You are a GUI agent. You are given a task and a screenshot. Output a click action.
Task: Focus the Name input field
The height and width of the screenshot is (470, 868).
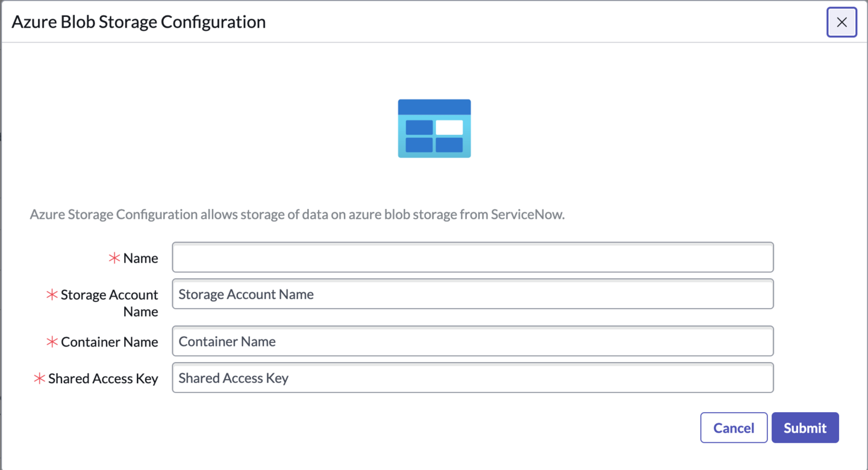point(473,258)
